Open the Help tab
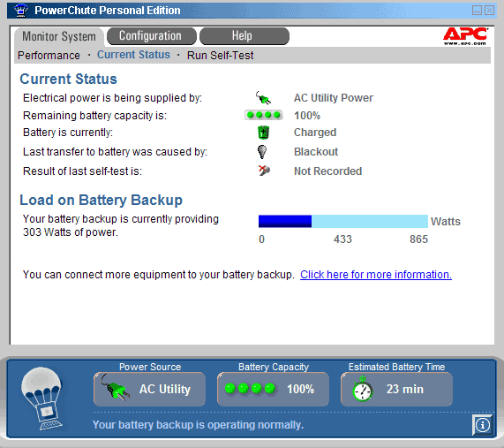504x448 pixels. pos(244,36)
